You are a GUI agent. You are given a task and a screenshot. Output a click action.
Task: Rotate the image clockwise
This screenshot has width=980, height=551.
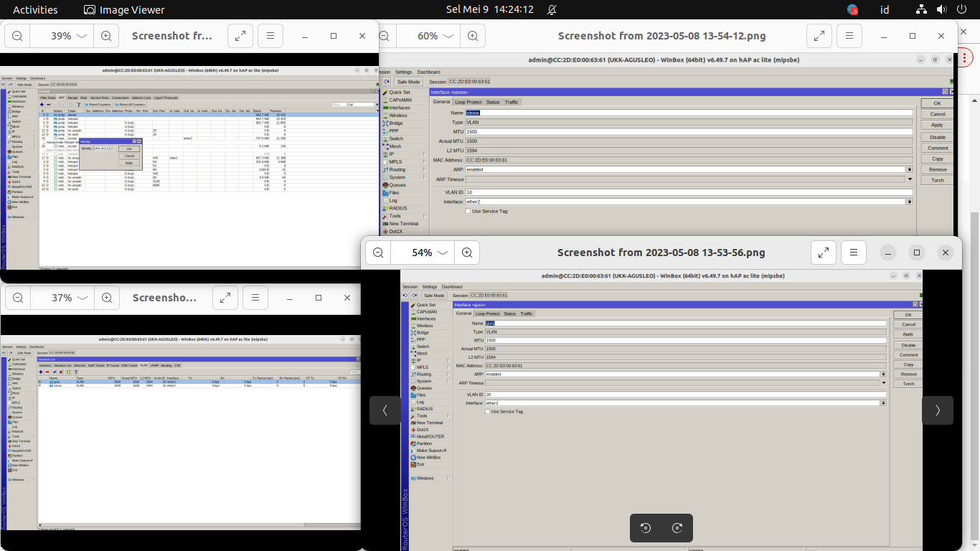677,528
